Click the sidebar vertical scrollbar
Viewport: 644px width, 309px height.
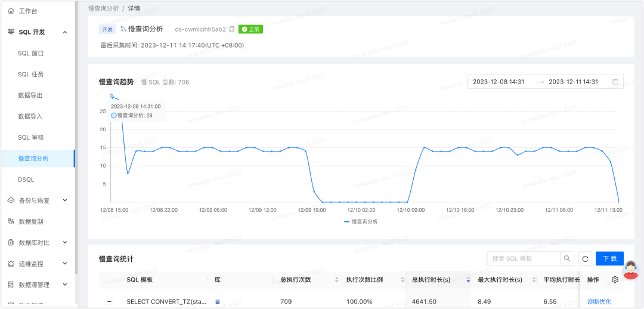coord(76,138)
